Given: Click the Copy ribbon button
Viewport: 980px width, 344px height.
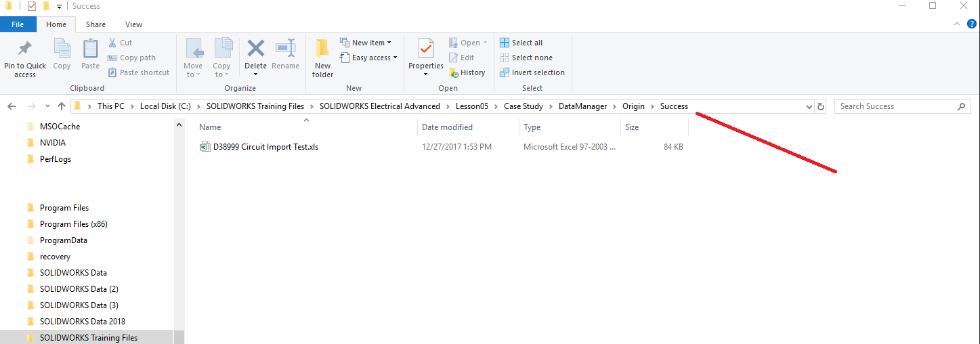Looking at the screenshot, I should 62,54.
